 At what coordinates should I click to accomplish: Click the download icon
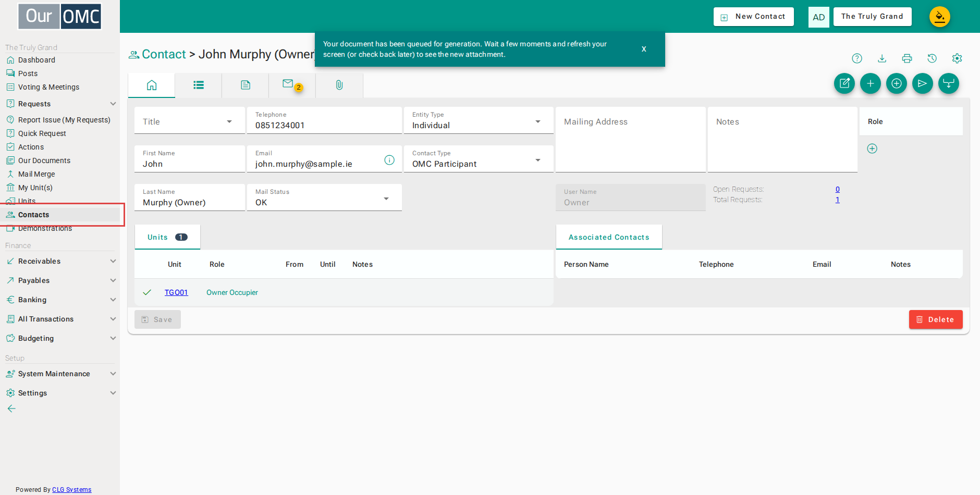[x=882, y=58]
